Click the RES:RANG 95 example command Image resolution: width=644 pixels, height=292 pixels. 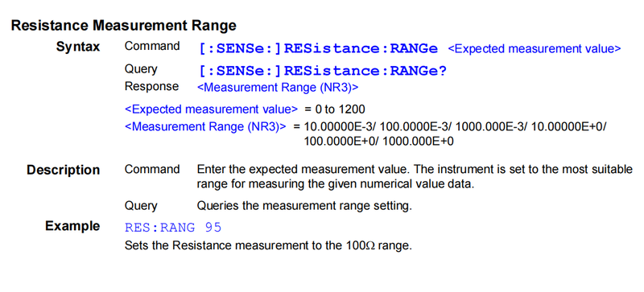click(x=173, y=227)
